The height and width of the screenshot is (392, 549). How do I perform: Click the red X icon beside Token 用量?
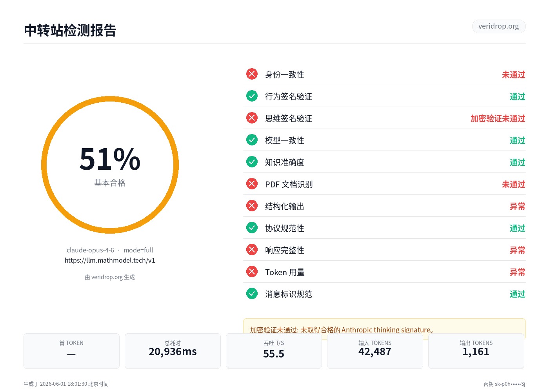tap(252, 272)
